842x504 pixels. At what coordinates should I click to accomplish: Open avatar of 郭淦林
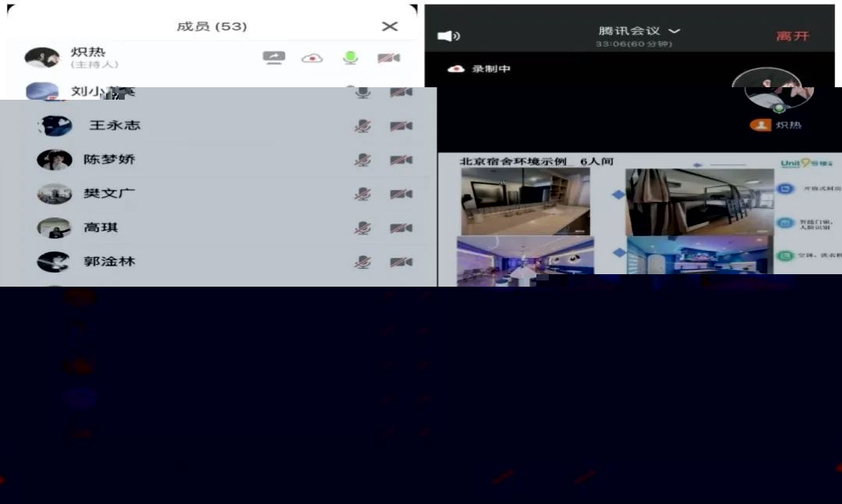(54, 262)
